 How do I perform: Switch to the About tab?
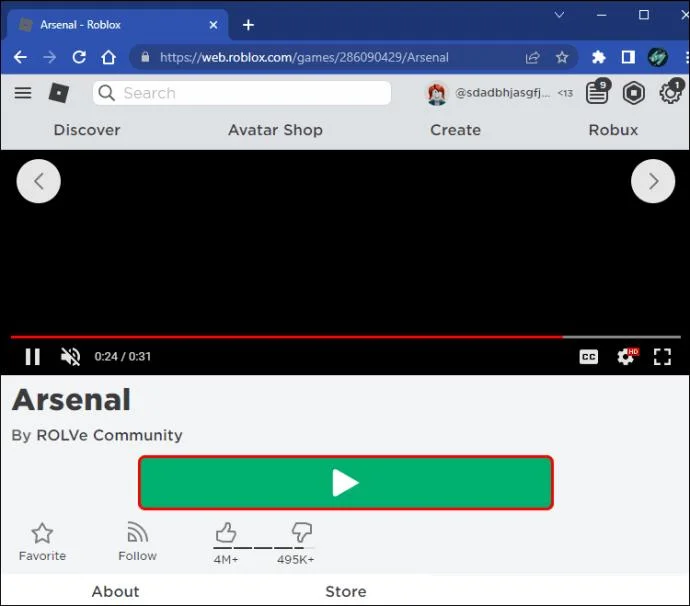point(115,591)
